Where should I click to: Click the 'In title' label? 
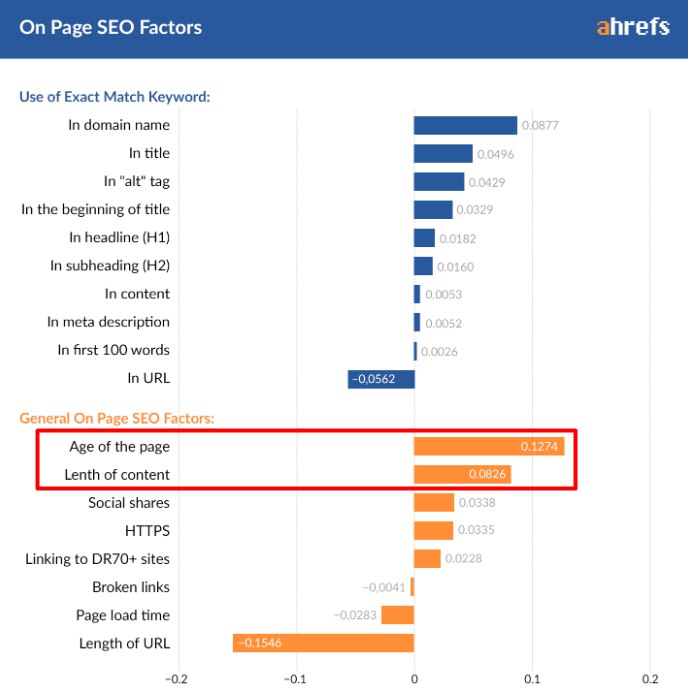pyautogui.click(x=149, y=153)
